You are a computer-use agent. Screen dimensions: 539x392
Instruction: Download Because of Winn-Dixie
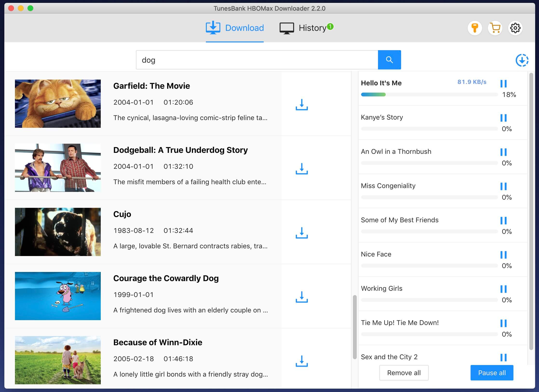[302, 361]
